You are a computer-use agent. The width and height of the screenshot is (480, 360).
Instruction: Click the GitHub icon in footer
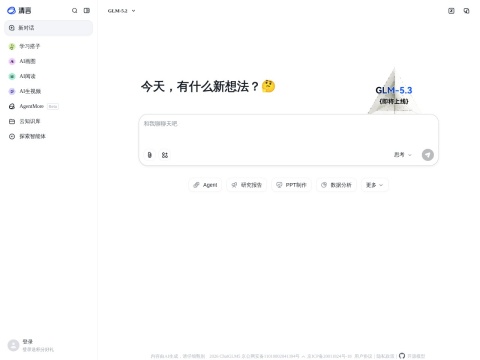pos(402,356)
